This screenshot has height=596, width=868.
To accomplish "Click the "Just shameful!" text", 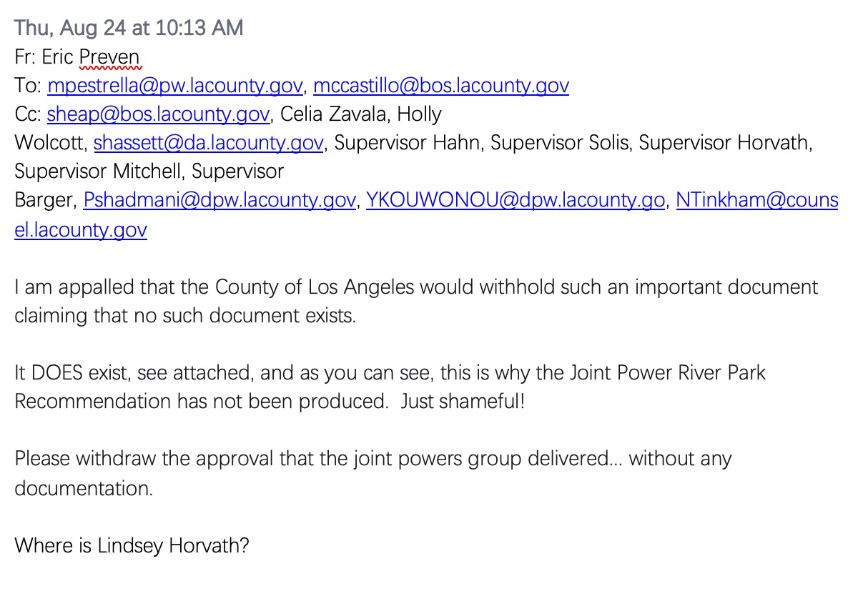I will click(463, 401).
